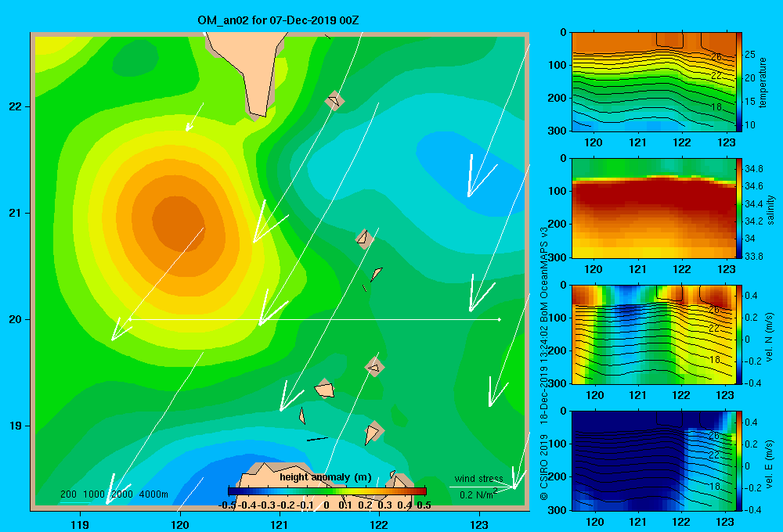Click the main map longitude label 123

click(x=479, y=524)
